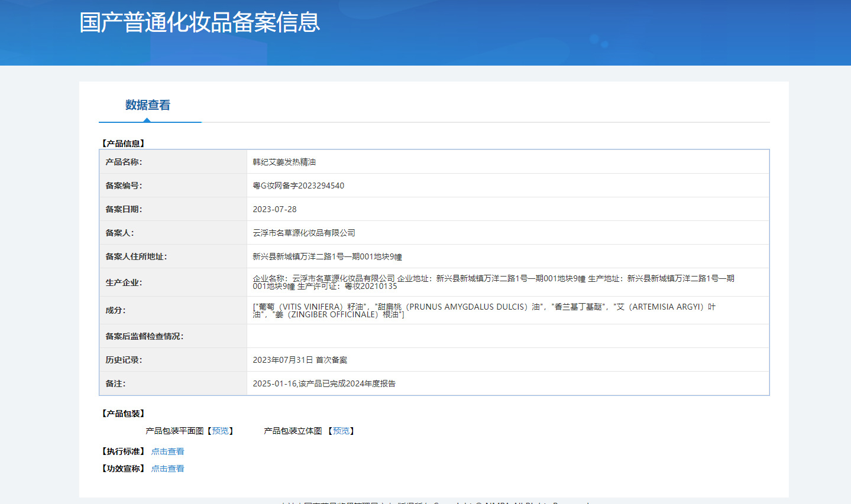Click the 国产普通化妆品备案信息 page title
Screen dimensions: 851x504
(200, 22)
